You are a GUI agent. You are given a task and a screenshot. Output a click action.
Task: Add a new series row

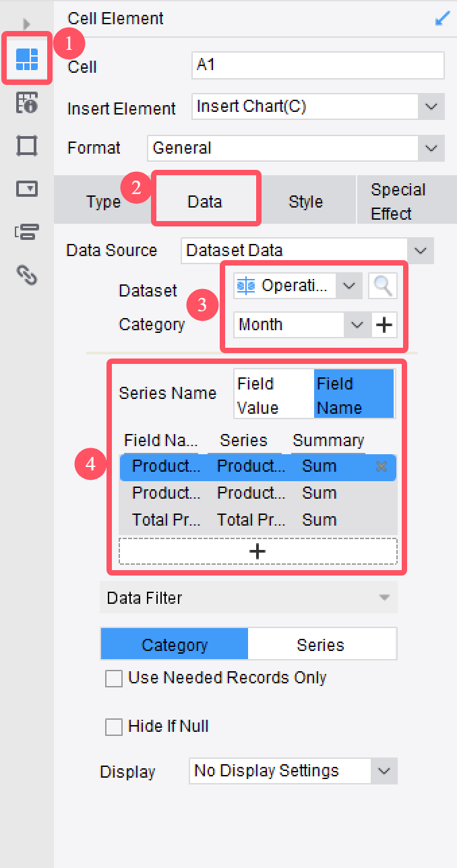(x=257, y=551)
